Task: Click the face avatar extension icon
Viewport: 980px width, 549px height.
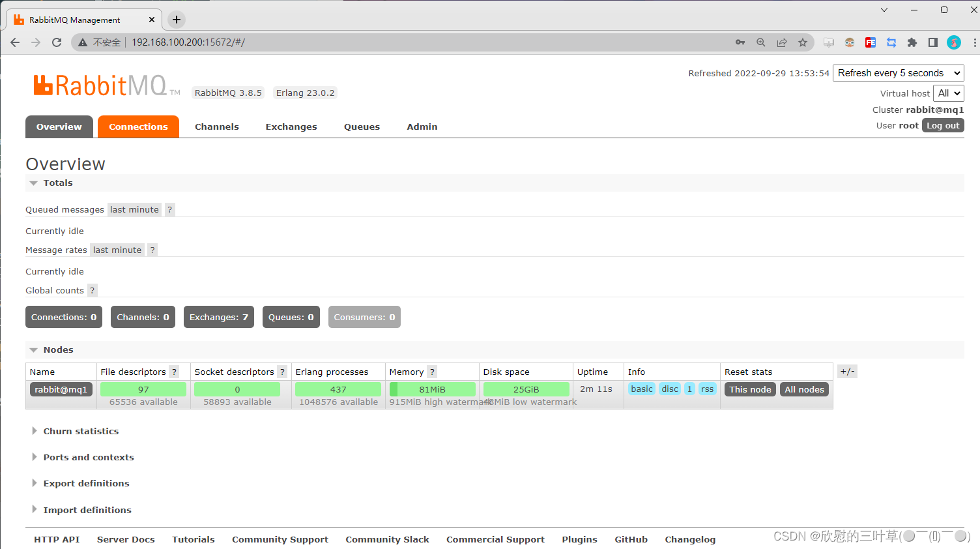Action: (x=850, y=42)
